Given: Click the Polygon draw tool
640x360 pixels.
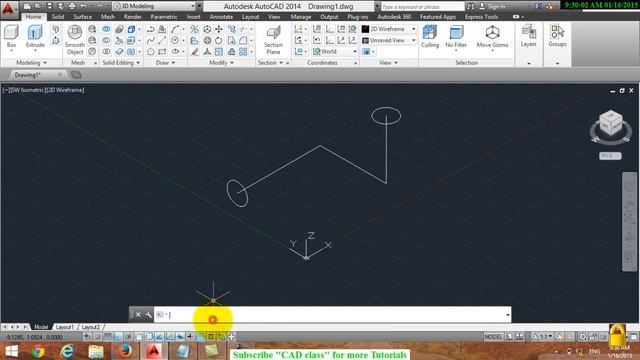Looking at the screenshot, I should click(151, 52).
